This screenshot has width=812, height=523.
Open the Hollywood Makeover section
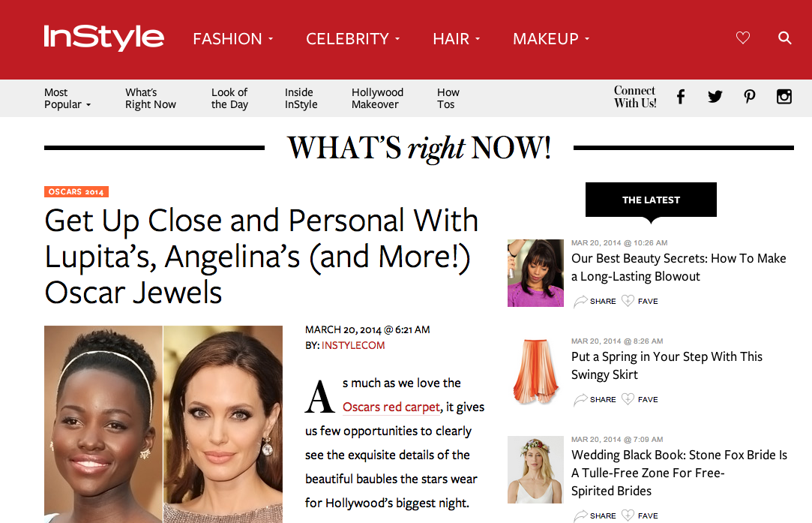(x=377, y=98)
